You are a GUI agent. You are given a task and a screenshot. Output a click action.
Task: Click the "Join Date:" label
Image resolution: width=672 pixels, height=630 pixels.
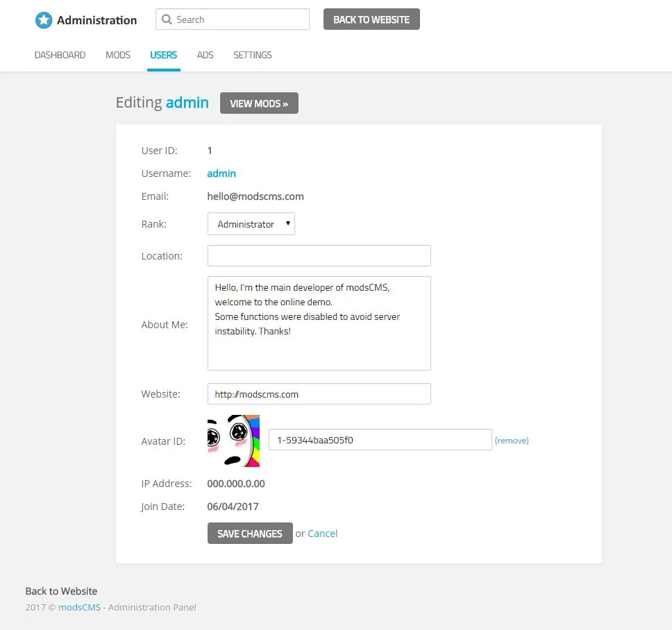[163, 506]
